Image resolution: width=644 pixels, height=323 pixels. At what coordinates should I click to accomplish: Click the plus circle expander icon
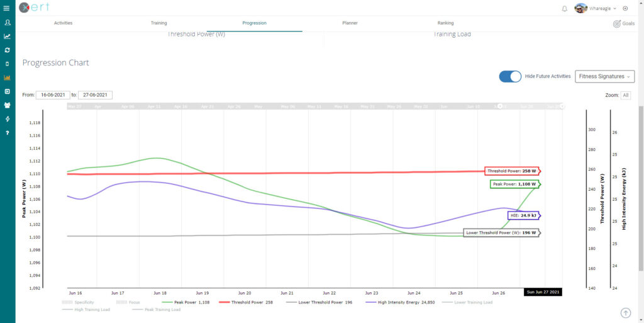[x=625, y=8]
